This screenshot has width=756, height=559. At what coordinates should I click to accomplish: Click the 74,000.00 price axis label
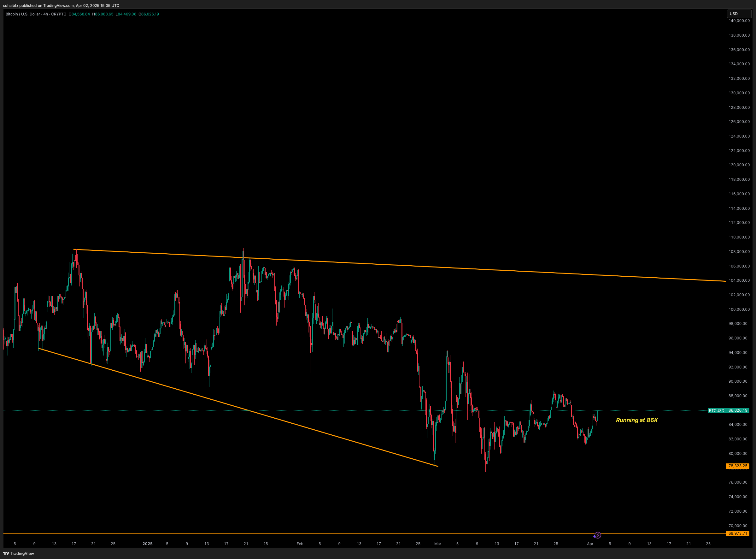pos(738,497)
